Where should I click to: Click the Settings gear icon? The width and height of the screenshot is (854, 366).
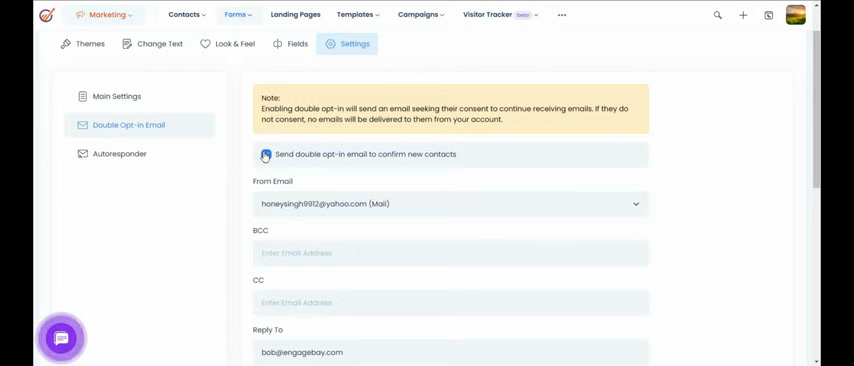(x=330, y=44)
